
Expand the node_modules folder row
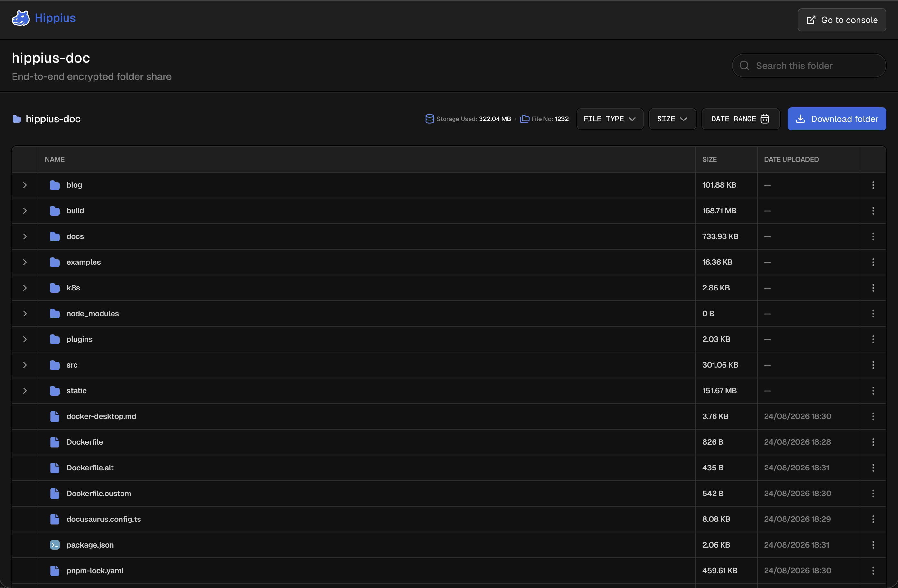point(25,313)
